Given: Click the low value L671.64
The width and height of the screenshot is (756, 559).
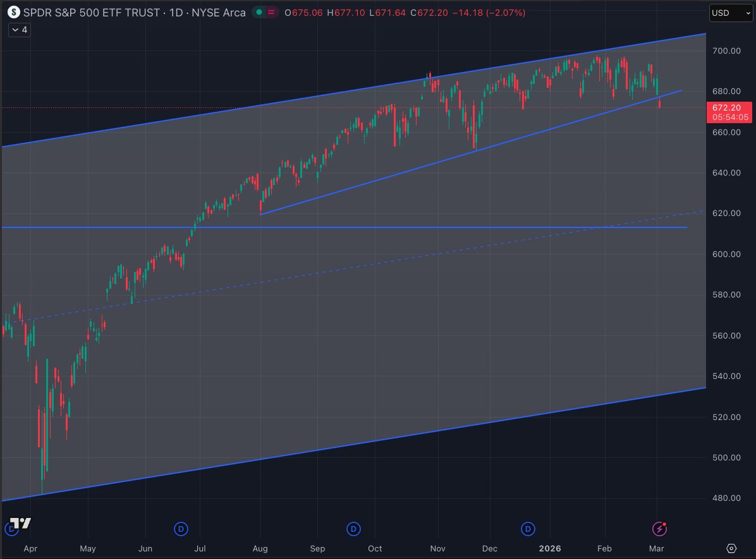Looking at the screenshot, I should [x=387, y=13].
